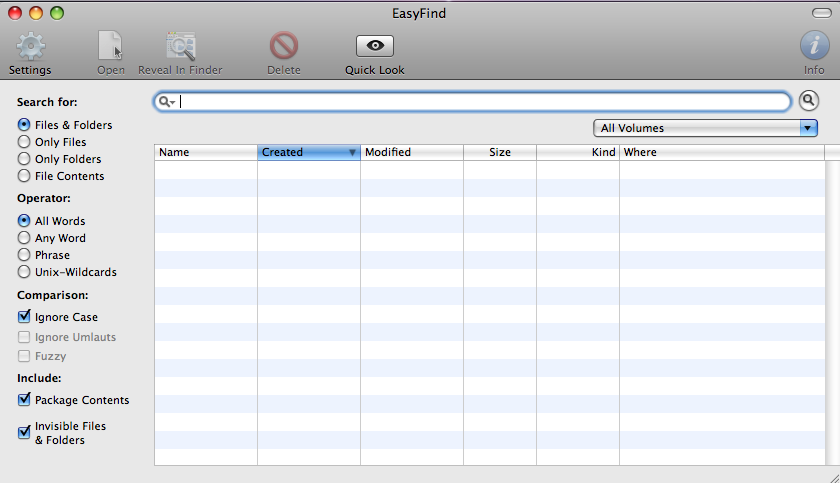Show the Info panel icon
This screenshot has height=483, width=840.
(814, 46)
